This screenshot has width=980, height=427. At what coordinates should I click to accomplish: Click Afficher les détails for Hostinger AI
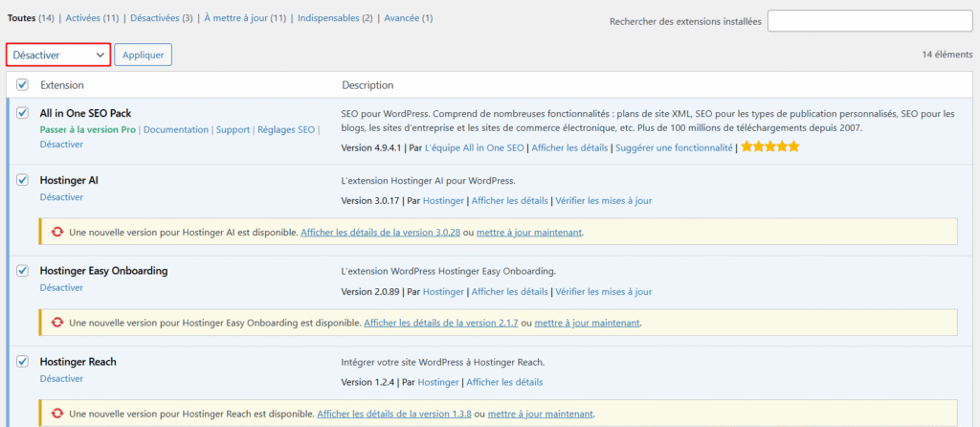click(509, 201)
